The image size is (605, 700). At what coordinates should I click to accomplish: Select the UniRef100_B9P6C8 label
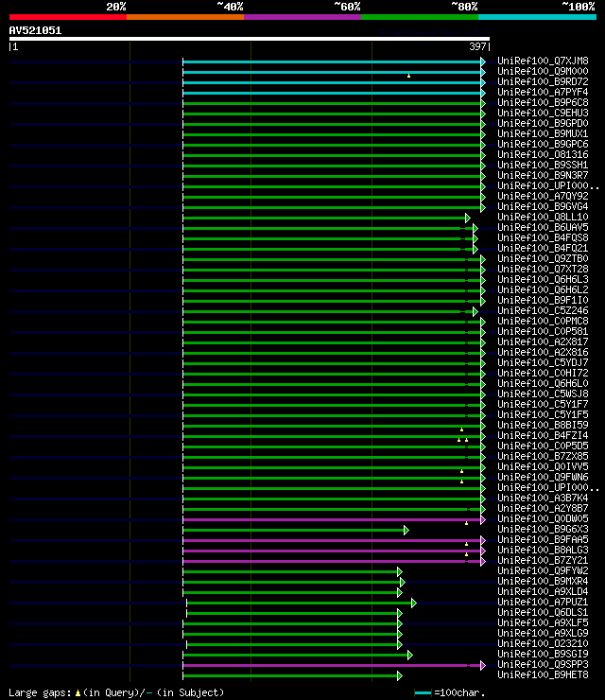point(543,102)
